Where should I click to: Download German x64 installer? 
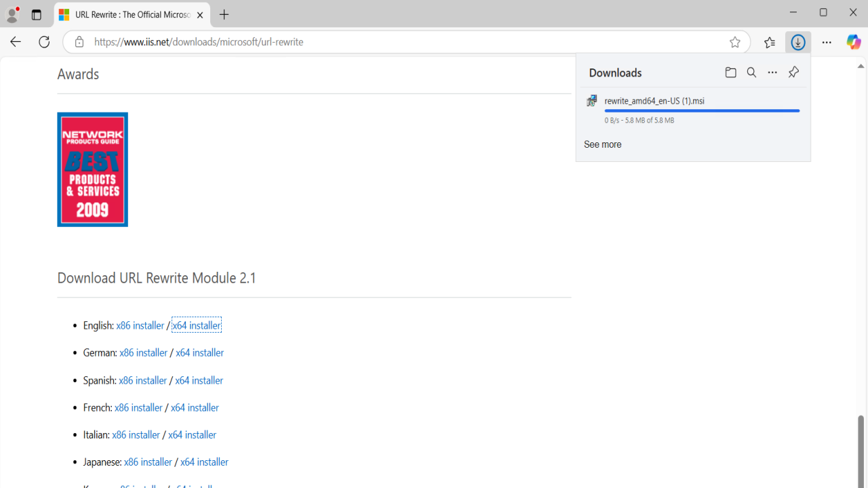(x=199, y=352)
